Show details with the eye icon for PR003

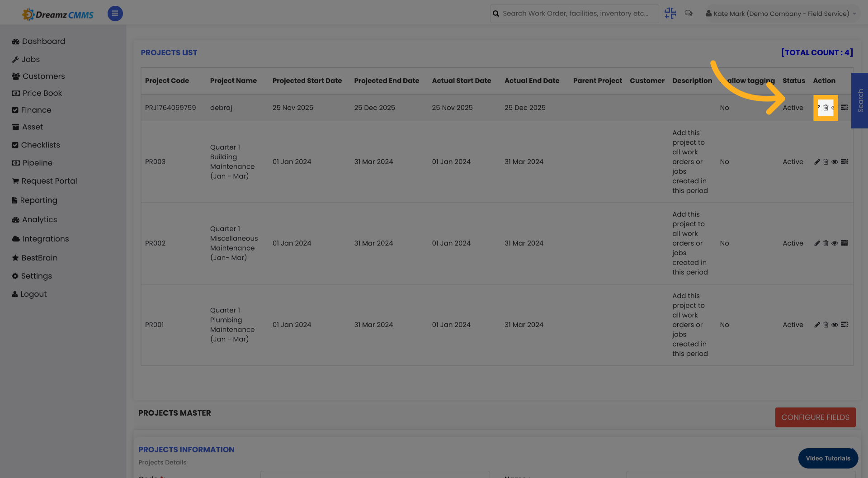pyautogui.click(x=835, y=161)
